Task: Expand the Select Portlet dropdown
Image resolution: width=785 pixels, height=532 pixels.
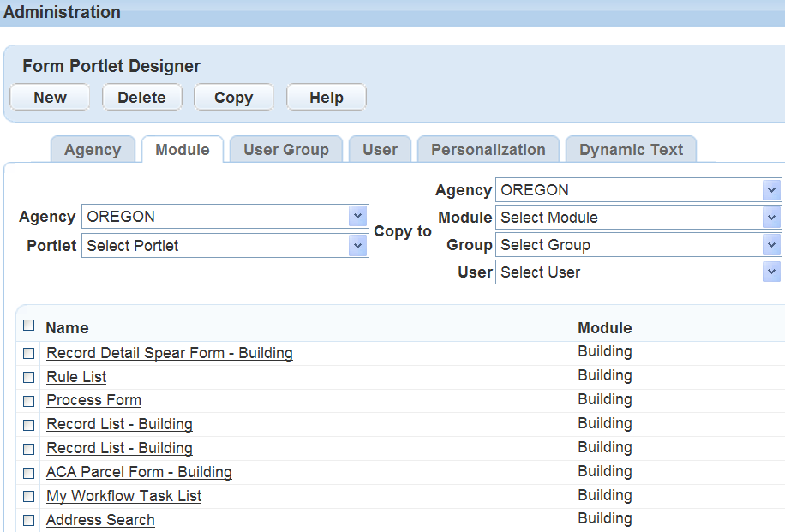Action: tap(358, 246)
